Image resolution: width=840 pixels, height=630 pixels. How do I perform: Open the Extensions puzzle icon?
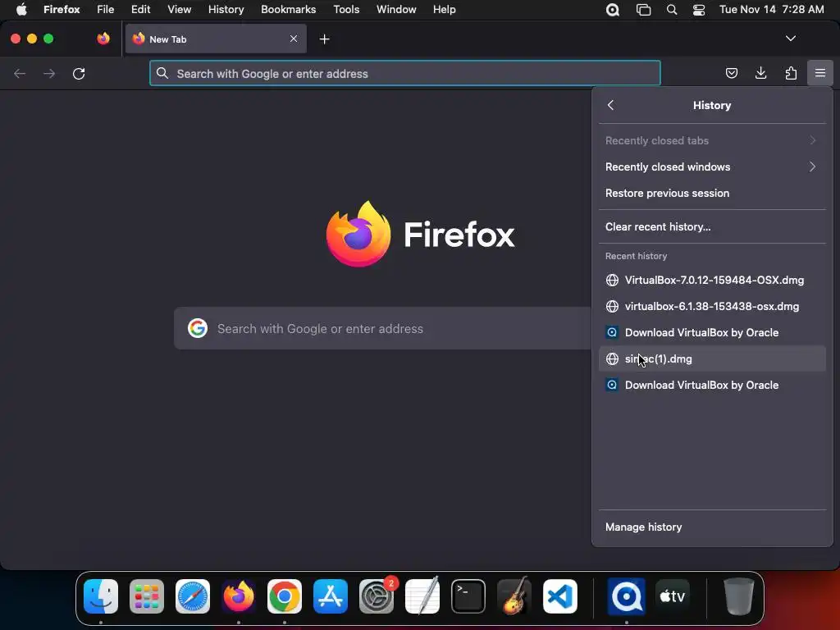tap(791, 73)
